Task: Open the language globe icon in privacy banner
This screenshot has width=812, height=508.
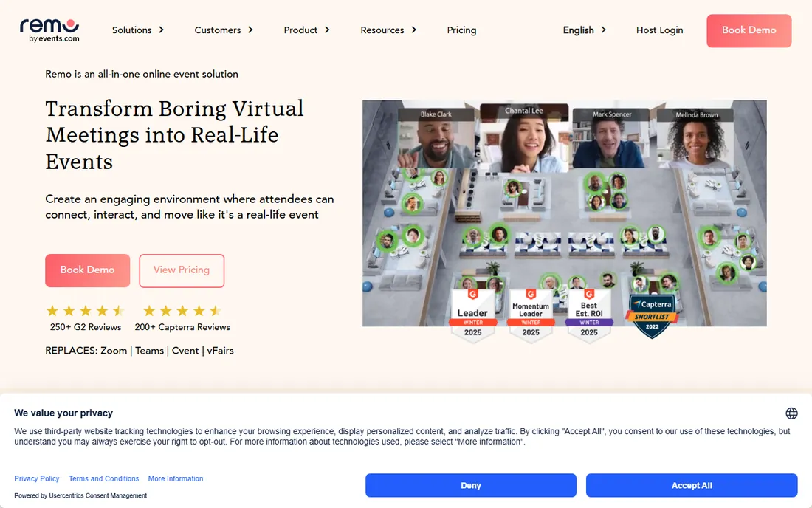Action: [x=791, y=413]
